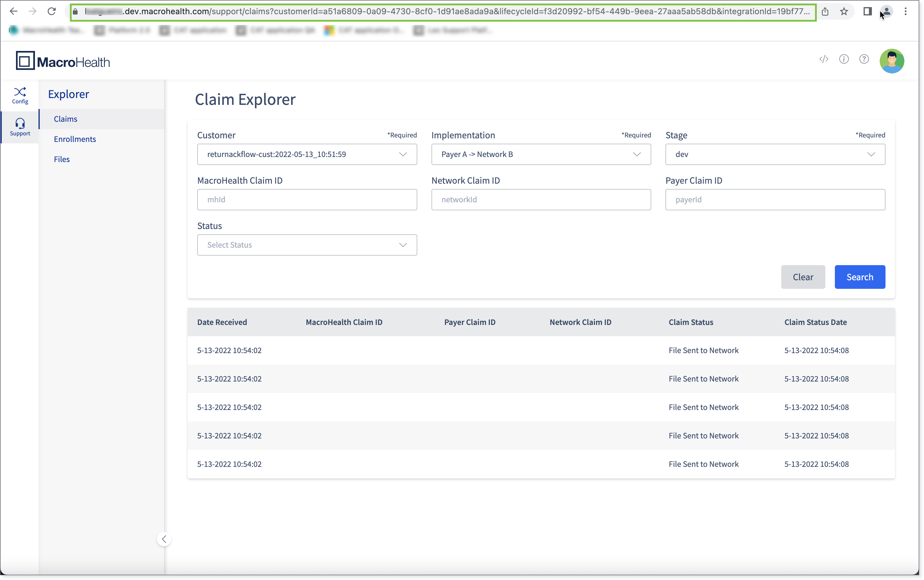Click the Payer Claim ID column header
924x580 pixels.
(470, 322)
